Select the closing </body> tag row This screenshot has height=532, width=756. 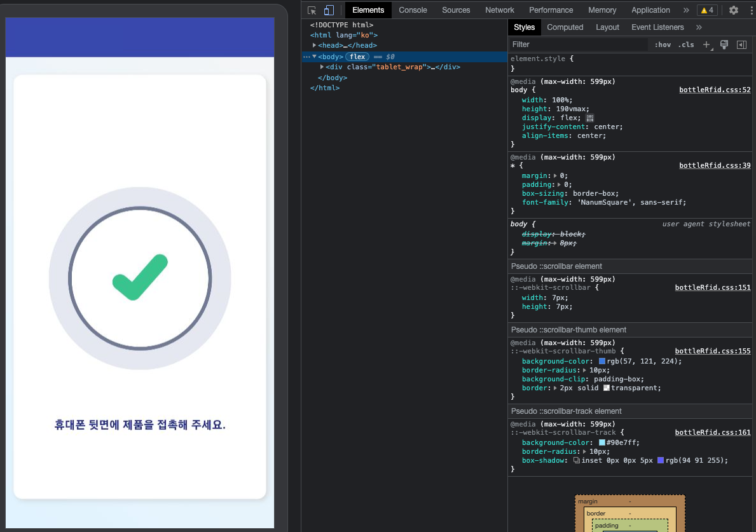click(332, 78)
